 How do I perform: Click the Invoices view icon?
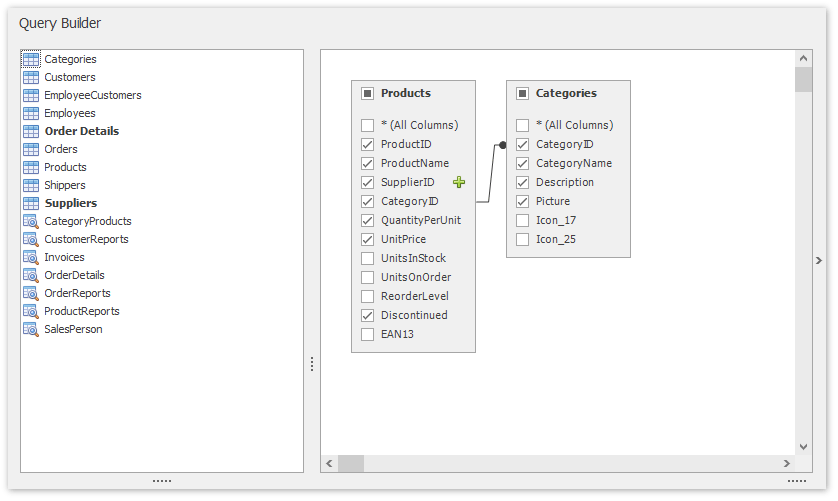click(31, 258)
